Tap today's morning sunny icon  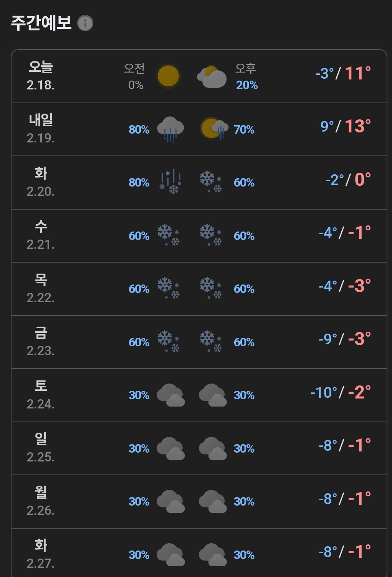(x=168, y=76)
